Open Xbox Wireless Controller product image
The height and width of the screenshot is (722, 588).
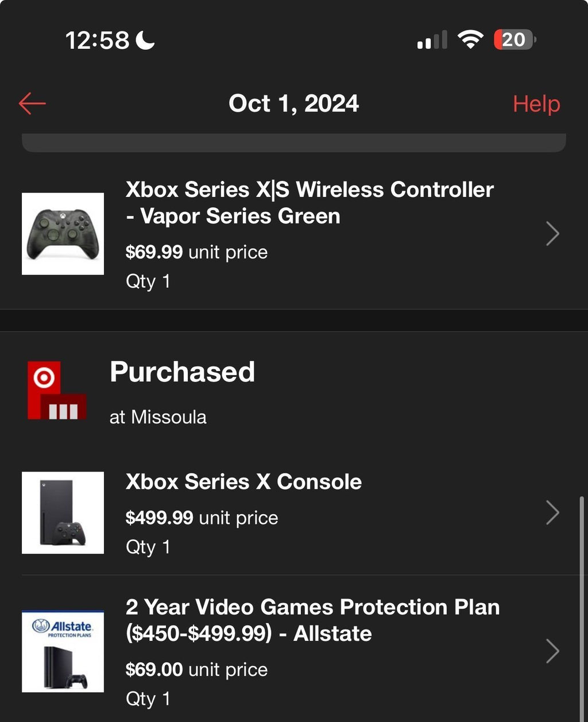click(x=63, y=234)
